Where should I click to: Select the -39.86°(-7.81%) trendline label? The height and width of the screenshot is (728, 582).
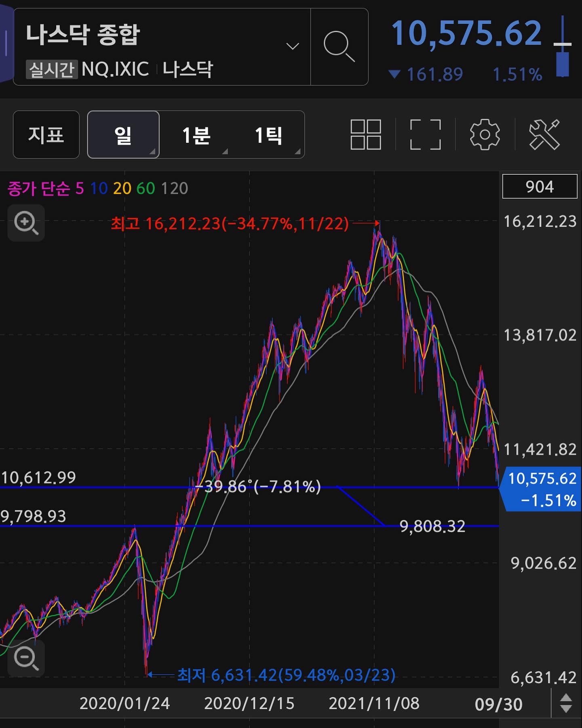(259, 487)
